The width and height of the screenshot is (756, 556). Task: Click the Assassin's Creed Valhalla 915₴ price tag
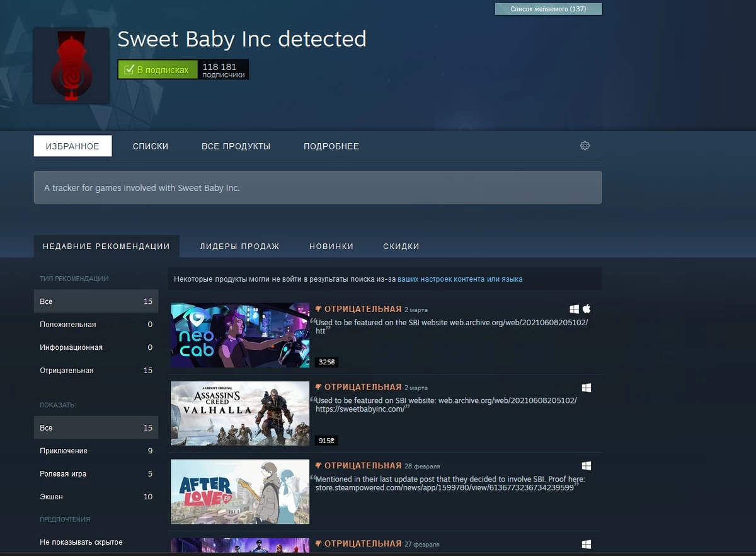(327, 441)
